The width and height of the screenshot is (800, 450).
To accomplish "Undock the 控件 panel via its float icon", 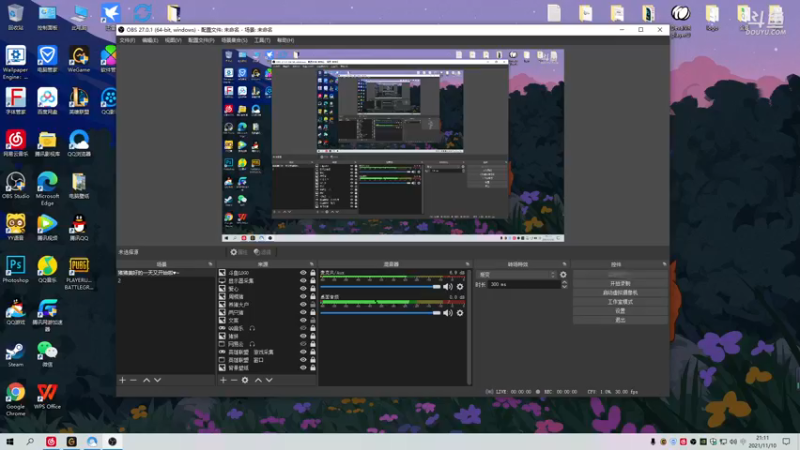I will pyautogui.click(x=664, y=264).
